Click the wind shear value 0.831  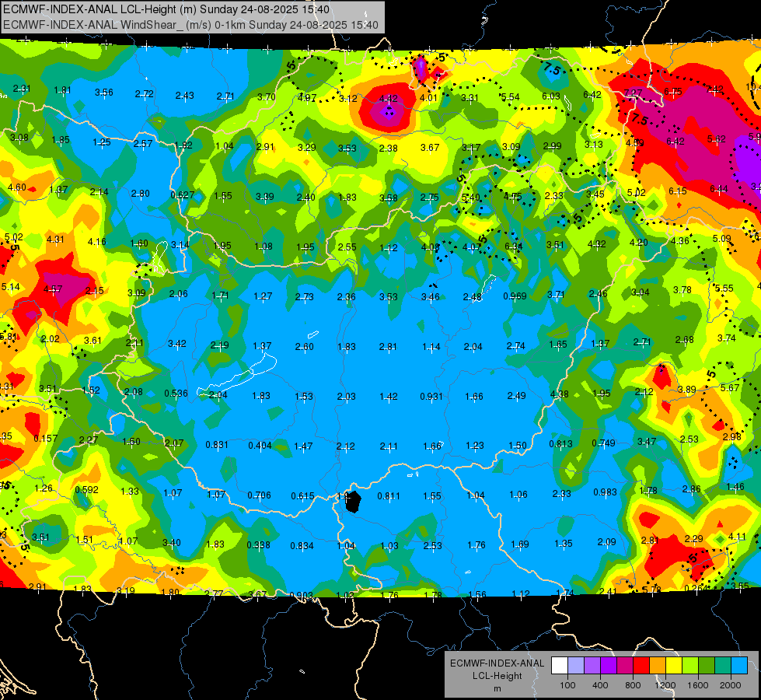[x=217, y=444]
